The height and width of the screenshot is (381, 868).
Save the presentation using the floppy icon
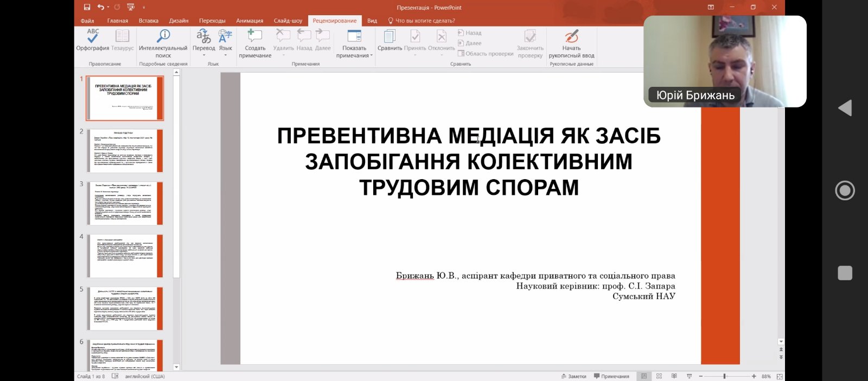tap(87, 7)
